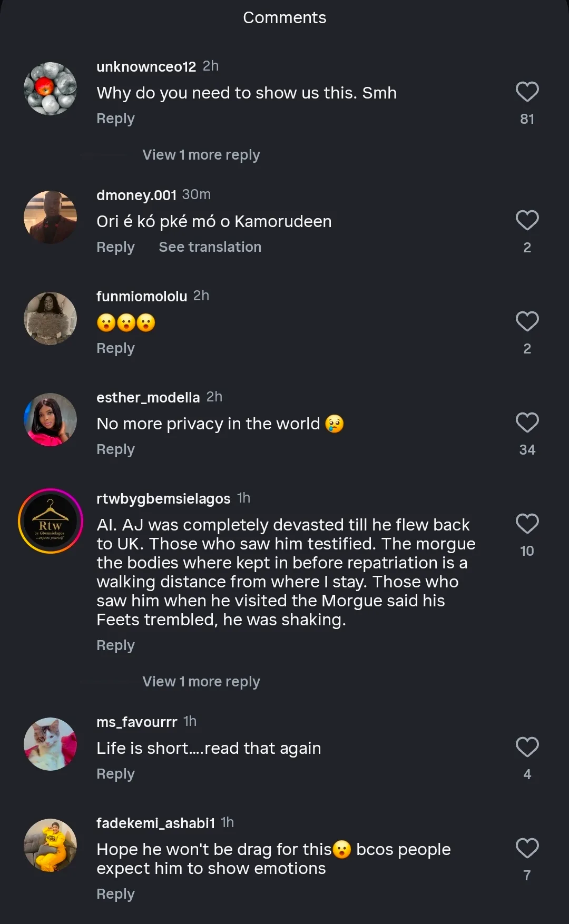Image resolution: width=569 pixels, height=924 pixels.
Task: Like fadekemi_ashabi1's comment
Action: [x=527, y=849]
